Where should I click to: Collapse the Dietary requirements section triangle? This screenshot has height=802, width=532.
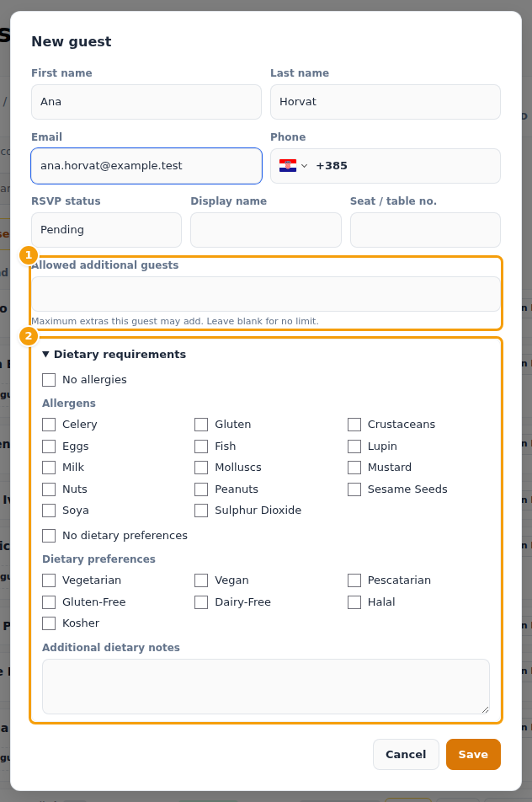point(45,354)
